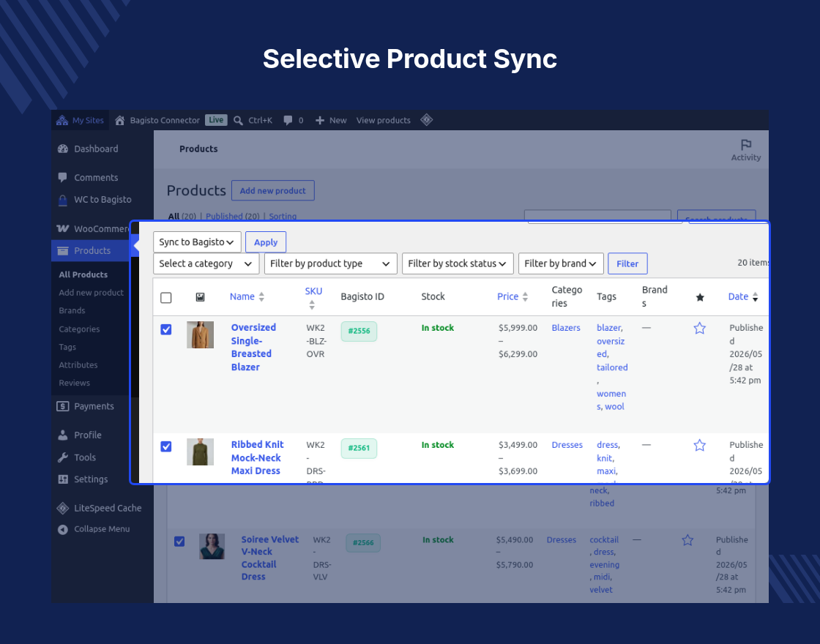This screenshot has height=644, width=820.
Task: Open My Sites network icon
Action: (62, 120)
